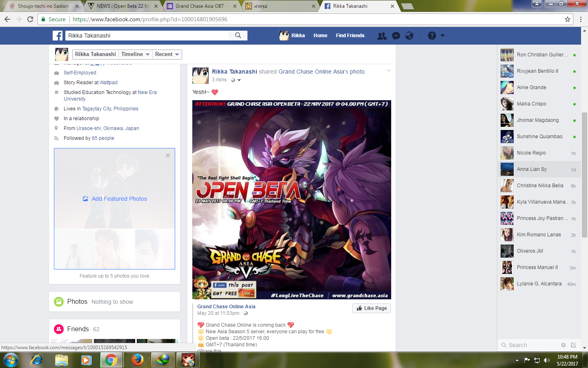
Task: Close the Featured Photos box
Action: click(x=168, y=155)
